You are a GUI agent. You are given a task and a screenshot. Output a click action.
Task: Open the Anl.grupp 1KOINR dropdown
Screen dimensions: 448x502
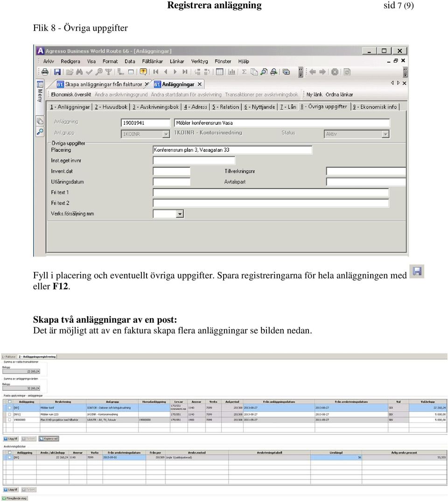pos(166,134)
